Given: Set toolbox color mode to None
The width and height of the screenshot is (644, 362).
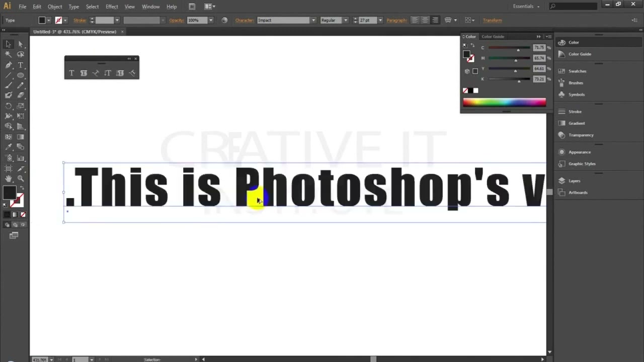Looking at the screenshot, I should (x=23, y=215).
